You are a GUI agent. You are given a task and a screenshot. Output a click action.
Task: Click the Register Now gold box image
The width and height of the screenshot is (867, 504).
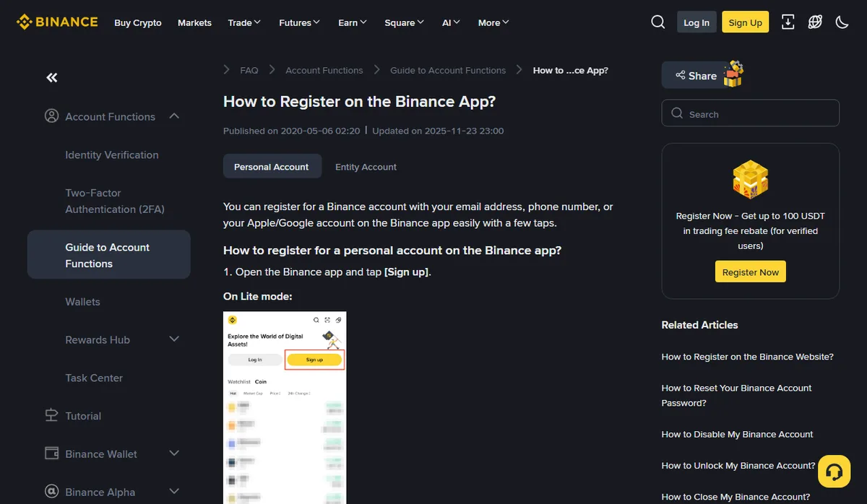tap(750, 179)
